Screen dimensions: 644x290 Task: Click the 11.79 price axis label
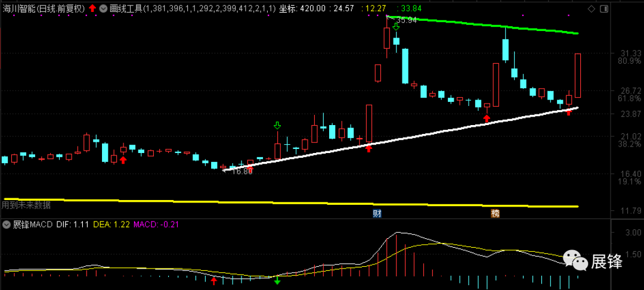pos(631,211)
